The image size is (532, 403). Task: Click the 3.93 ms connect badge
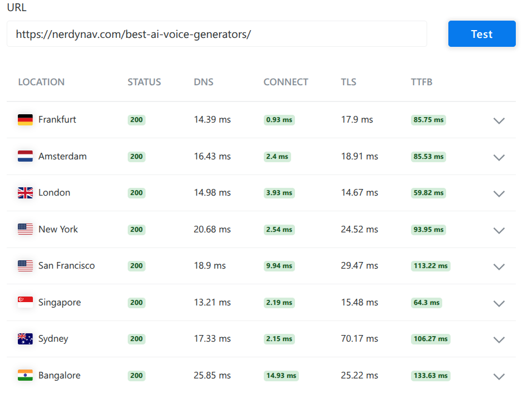(x=279, y=193)
